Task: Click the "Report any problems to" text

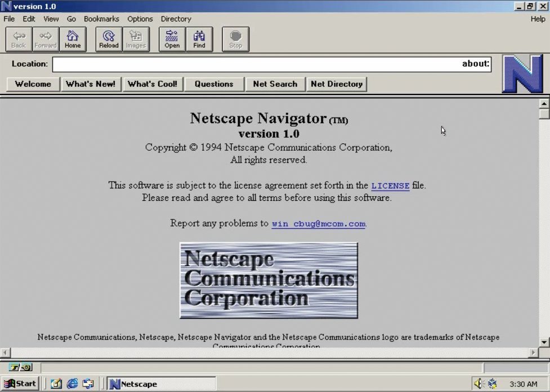Action: (x=219, y=223)
